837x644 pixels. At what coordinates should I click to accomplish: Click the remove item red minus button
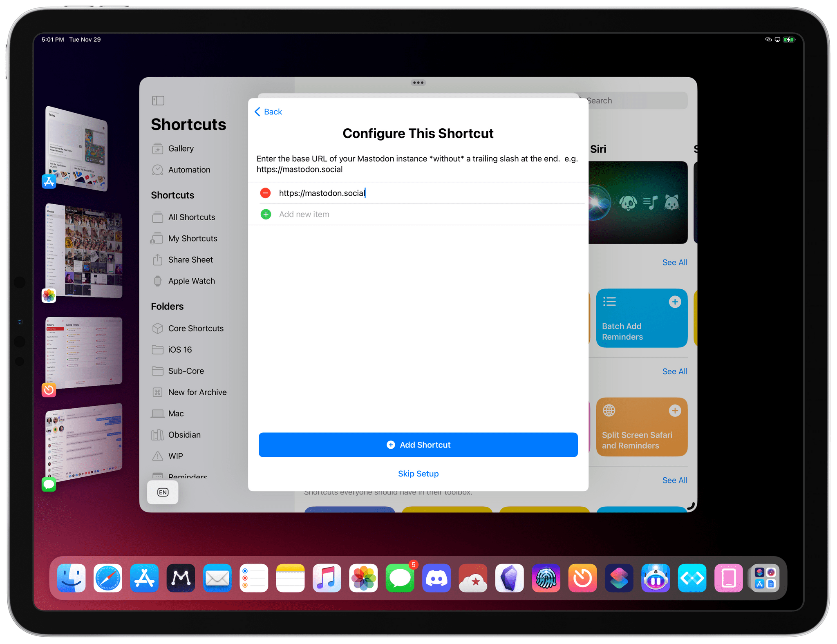click(264, 193)
